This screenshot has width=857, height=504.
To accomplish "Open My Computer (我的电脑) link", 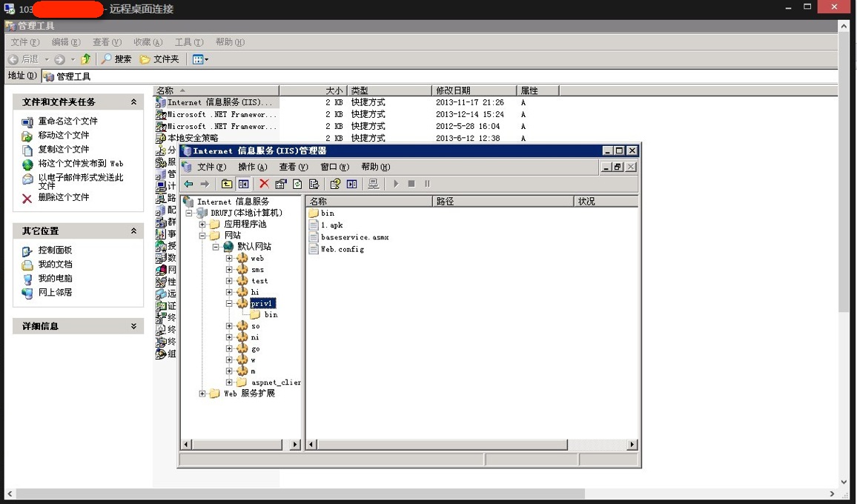I will 55,278.
